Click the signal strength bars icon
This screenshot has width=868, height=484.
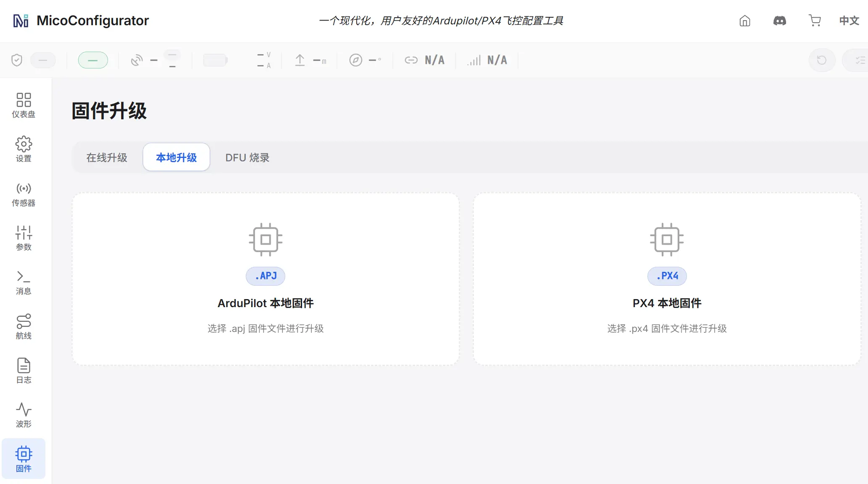(x=474, y=60)
